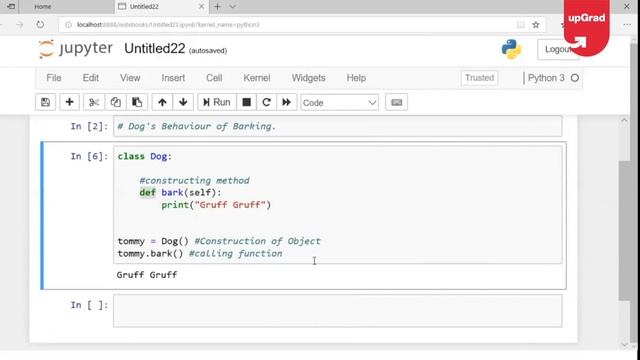Add page to favorites star icon
This screenshot has width=640, height=360.
536,25
